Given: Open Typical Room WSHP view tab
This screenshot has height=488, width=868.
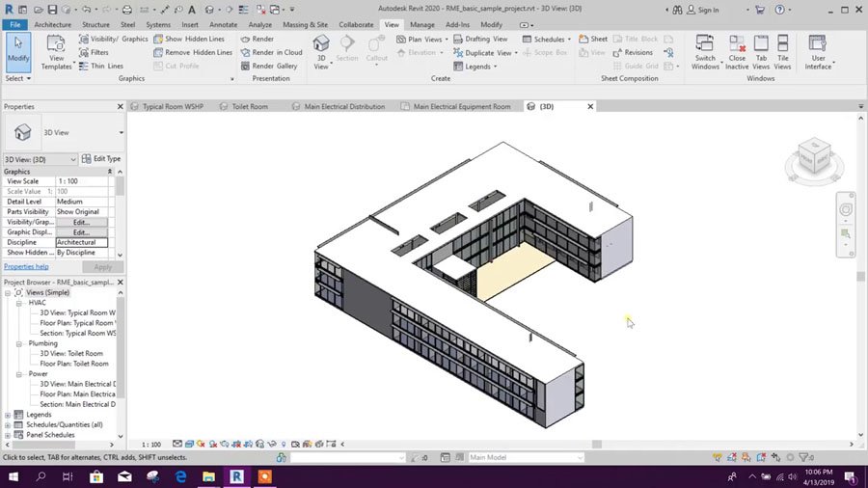Looking at the screenshot, I should pos(167,106).
